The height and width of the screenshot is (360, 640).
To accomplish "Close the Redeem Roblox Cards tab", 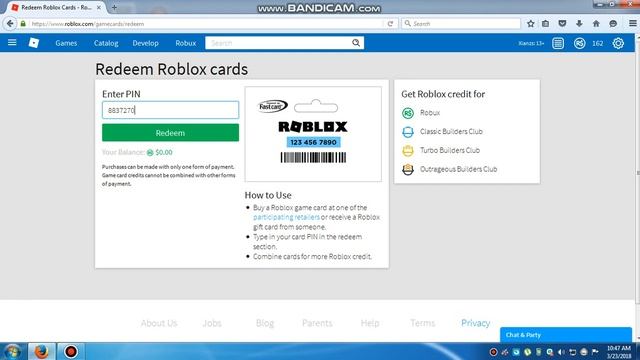I will (x=99, y=7).
